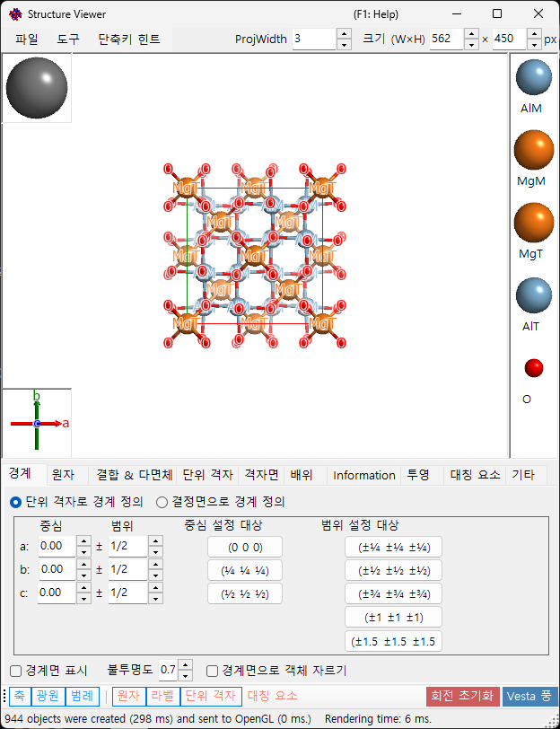Toggle the 단위 격자 unit cell display button

211,696
